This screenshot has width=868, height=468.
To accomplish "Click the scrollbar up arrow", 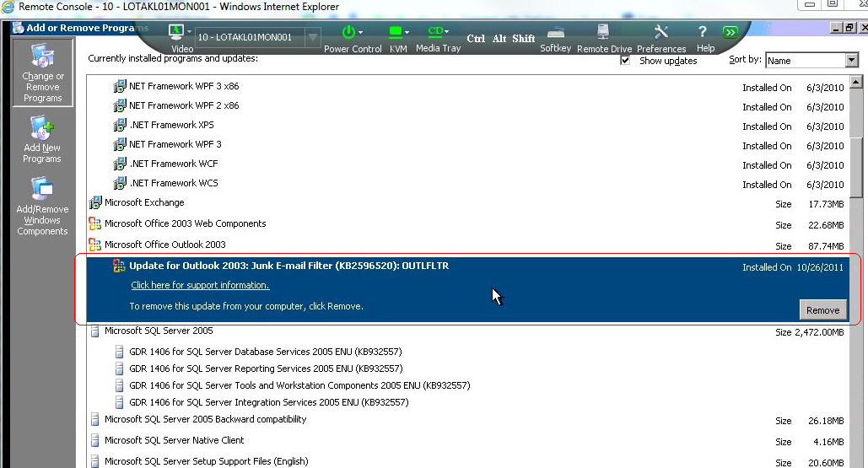I will [x=856, y=82].
